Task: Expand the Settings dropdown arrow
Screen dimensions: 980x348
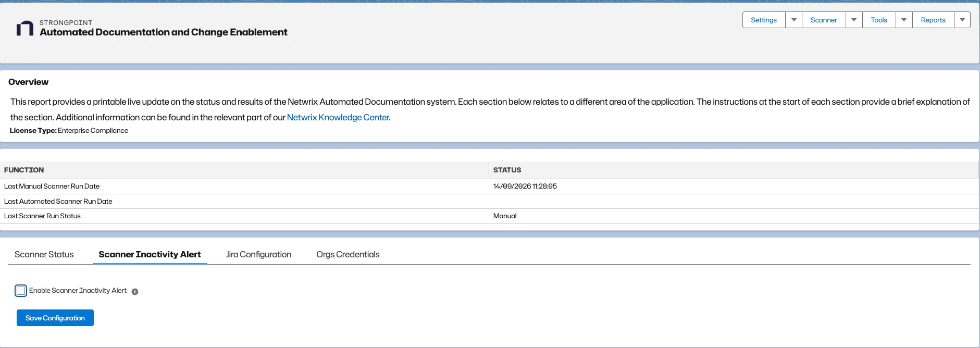Action: pos(793,20)
